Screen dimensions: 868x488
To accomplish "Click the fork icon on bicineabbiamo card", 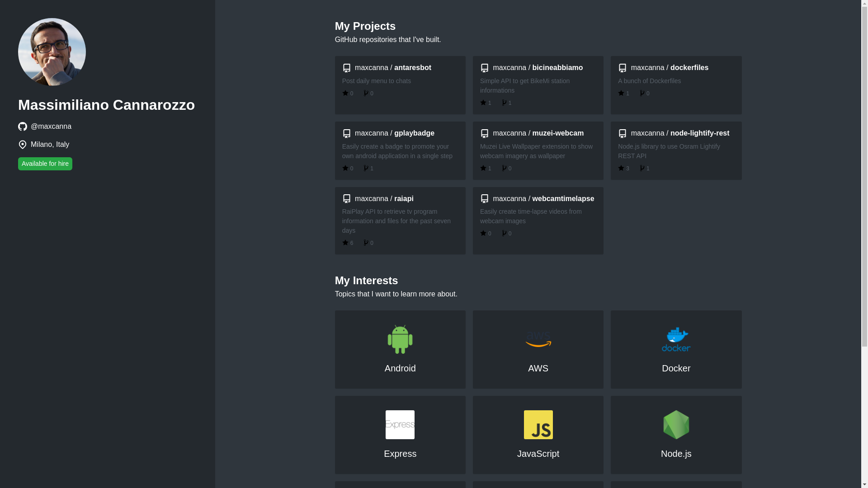I will pos(504,103).
